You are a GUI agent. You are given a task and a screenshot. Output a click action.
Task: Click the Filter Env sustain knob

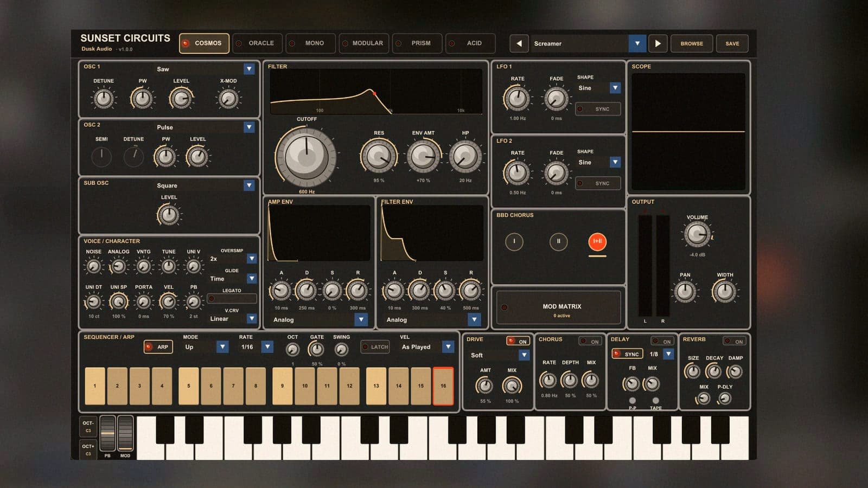pyautogui.click(x=445, y=291)
